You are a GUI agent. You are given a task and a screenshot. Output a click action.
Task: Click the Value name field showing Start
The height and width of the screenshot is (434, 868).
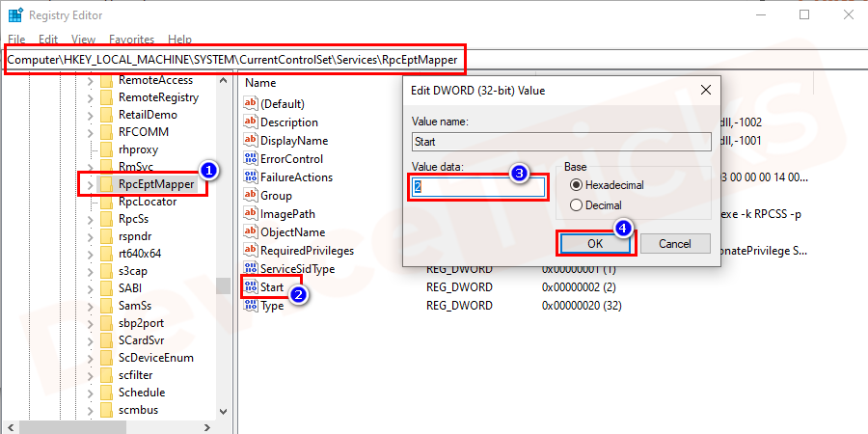[561, 142]
